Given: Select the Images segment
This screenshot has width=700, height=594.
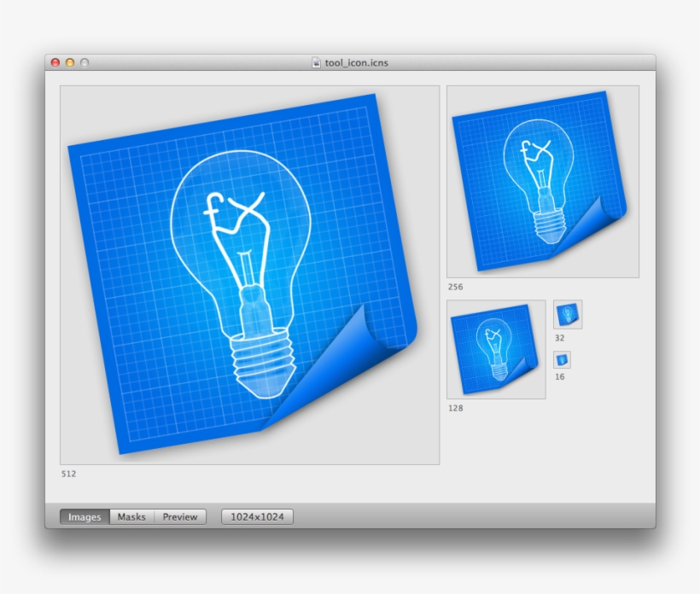Looking at the screenshot, I should 84,516.
